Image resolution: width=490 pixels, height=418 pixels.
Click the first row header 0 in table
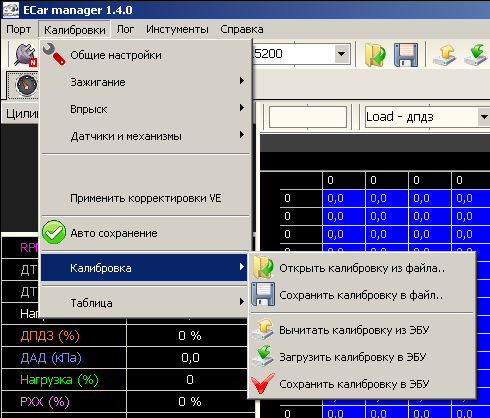301,198
